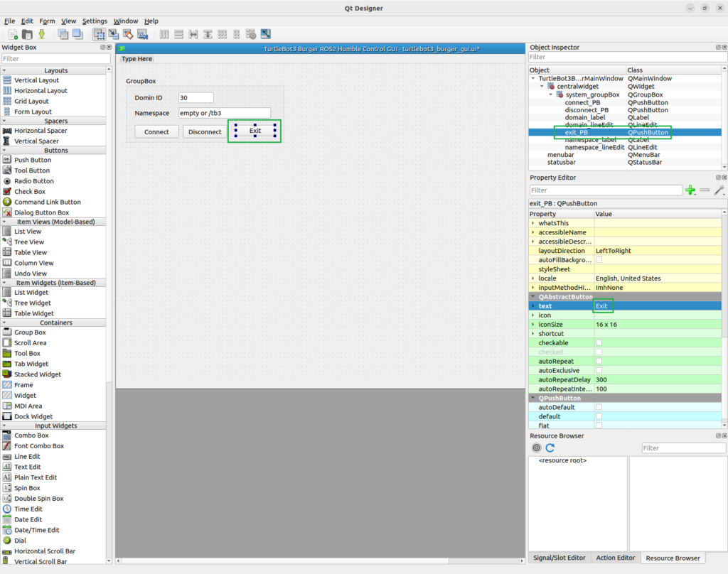Screen dimensions: 728x574
Task: Toggle the autoRepeat property checkbox
Action: pos(599,361)
